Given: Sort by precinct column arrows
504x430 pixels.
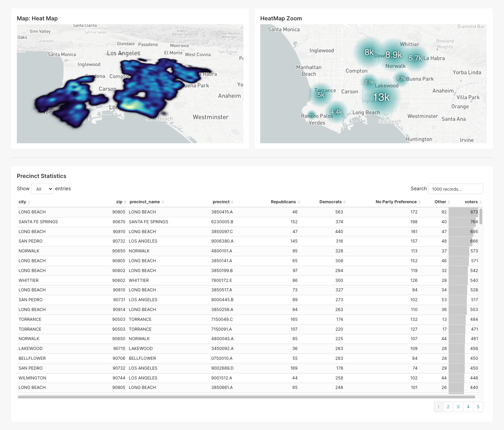Looking at the screenshot, I should [232, 202].
